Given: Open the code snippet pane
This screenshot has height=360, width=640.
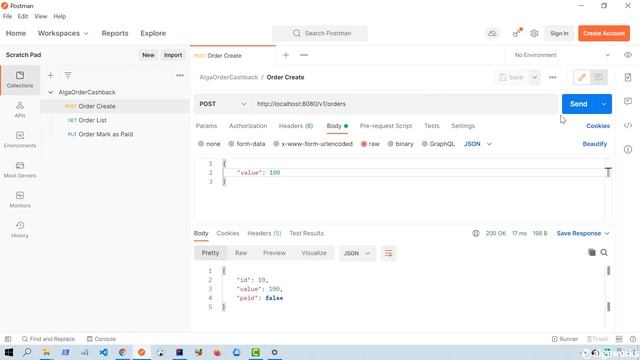Looking at the screenshot, I should pyautogui.click(x=628, y=125).
